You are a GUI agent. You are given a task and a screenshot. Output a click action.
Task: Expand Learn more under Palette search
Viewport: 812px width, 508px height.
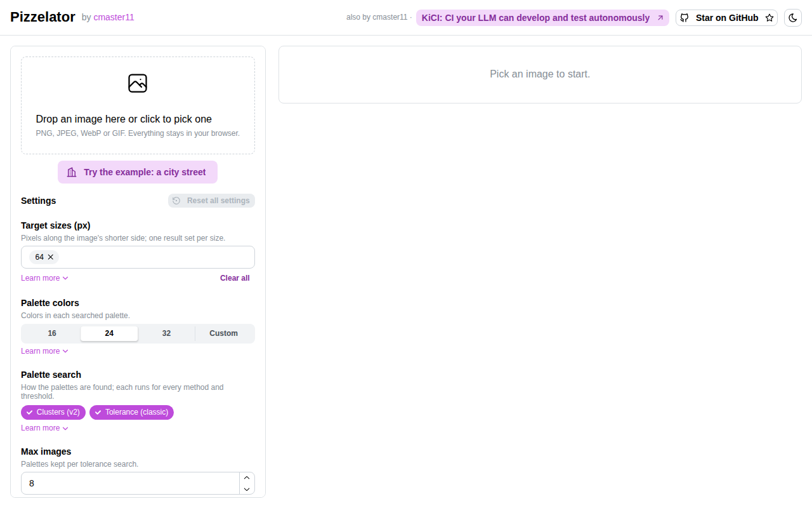[44, 428]
